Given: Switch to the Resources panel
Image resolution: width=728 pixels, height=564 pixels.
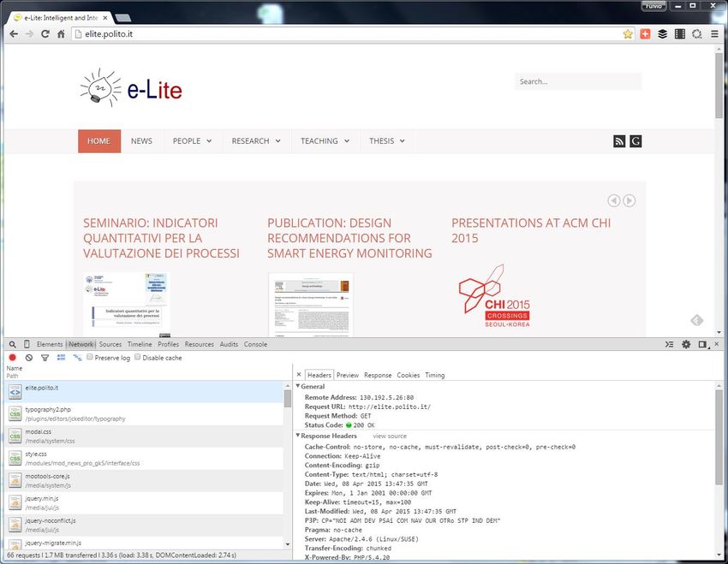Looking at the screenshot, I should [x=200, y=344].
